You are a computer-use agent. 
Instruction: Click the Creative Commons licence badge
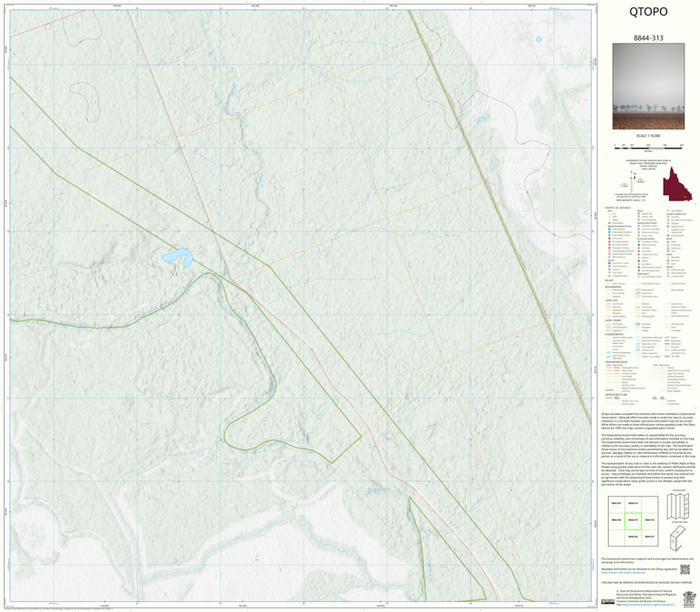click(608, 602)
